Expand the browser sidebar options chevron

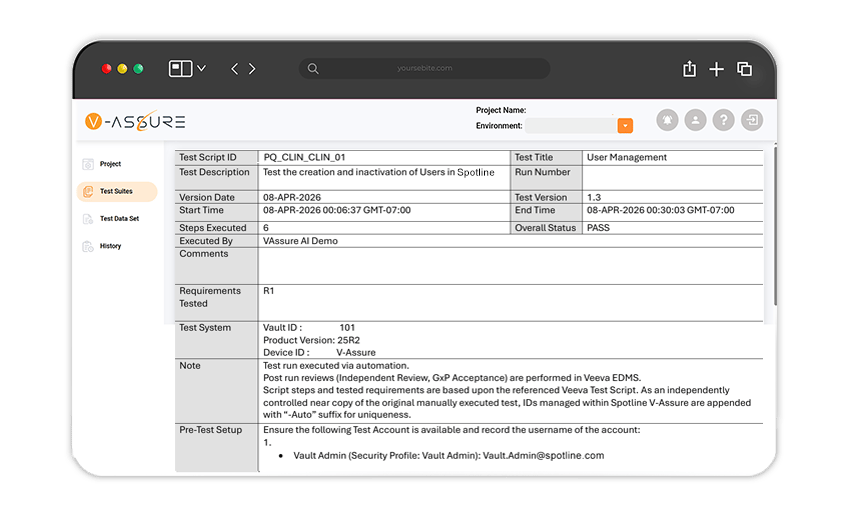202,68
